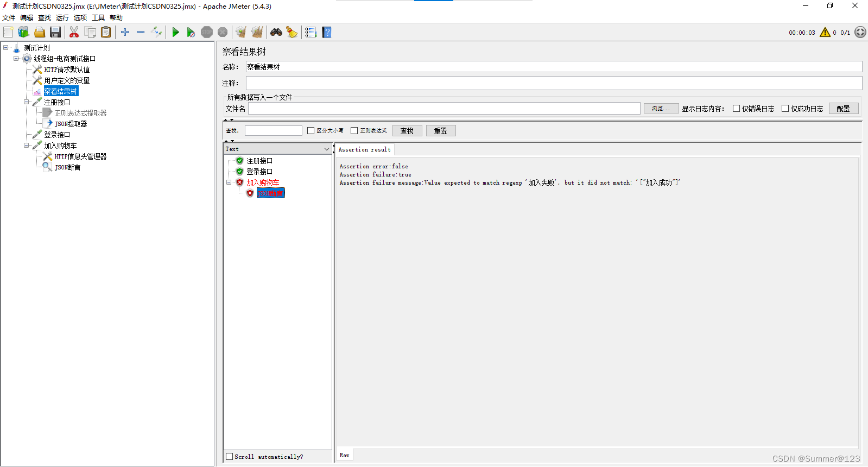Image resolution: width=868 pixels, height=467 pixels.
Task: Select HTTP信息头管理器 tree item
Action: point(80,156)
